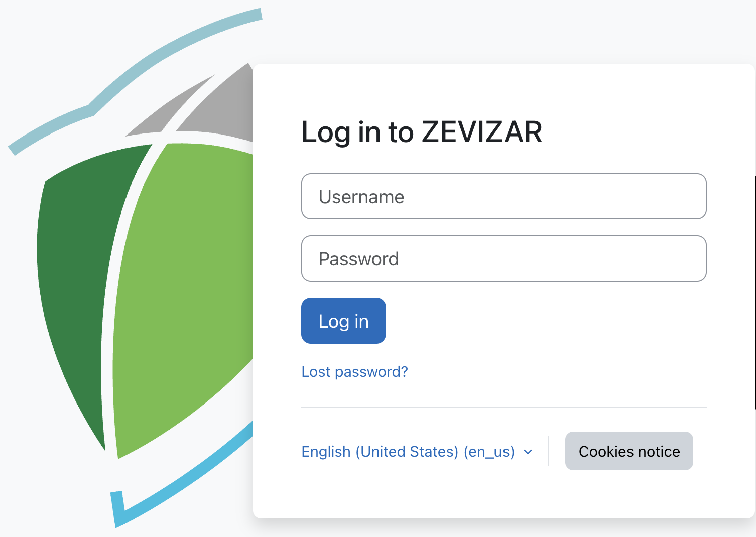
Task: Click the scrollbar on the right page edge
Action: 754,291
